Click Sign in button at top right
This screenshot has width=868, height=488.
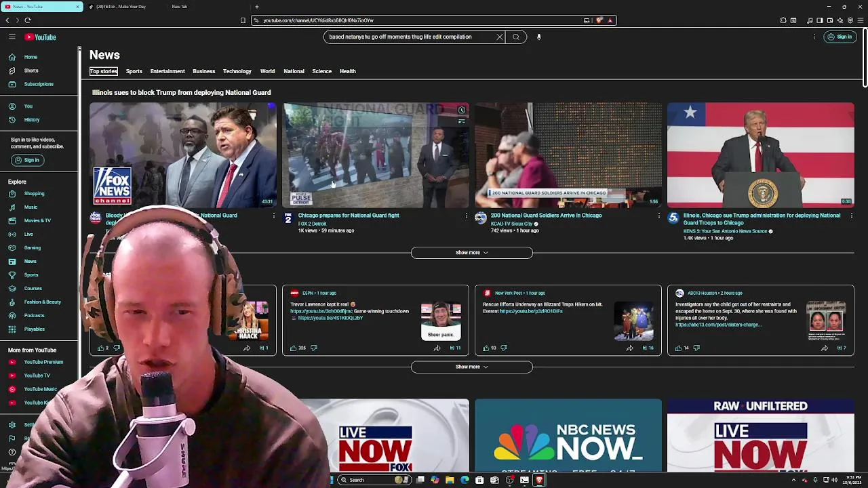tap(840, 37)
